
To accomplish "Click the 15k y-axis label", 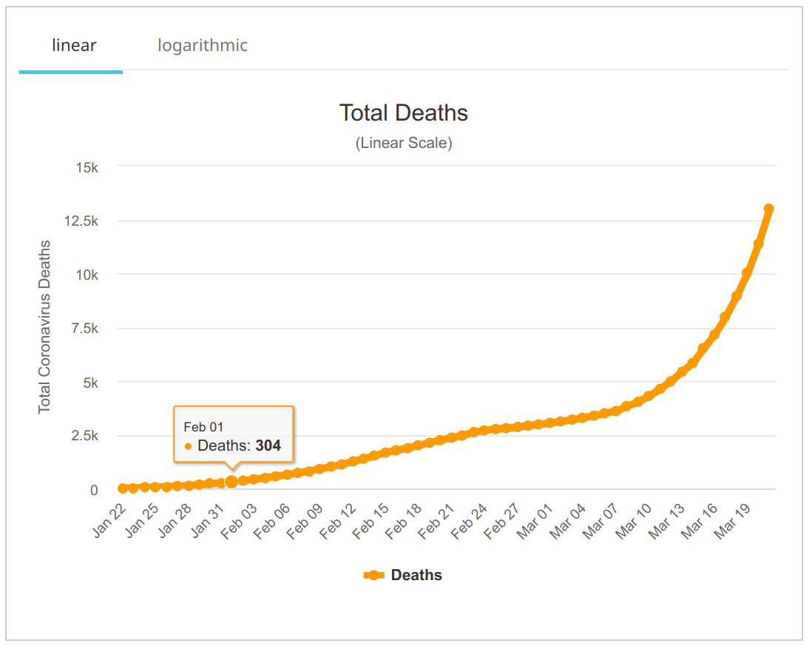I will [87, 167].
